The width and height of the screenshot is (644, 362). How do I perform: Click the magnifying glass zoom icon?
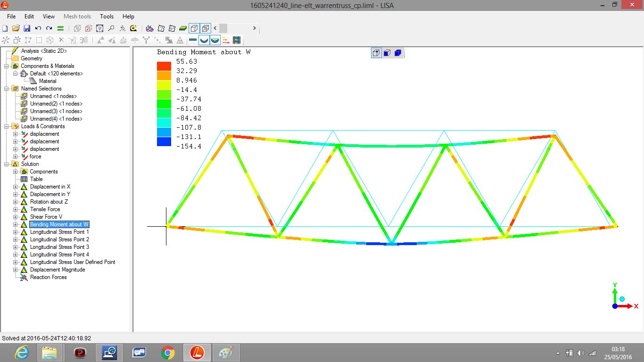tap(111, 28)
